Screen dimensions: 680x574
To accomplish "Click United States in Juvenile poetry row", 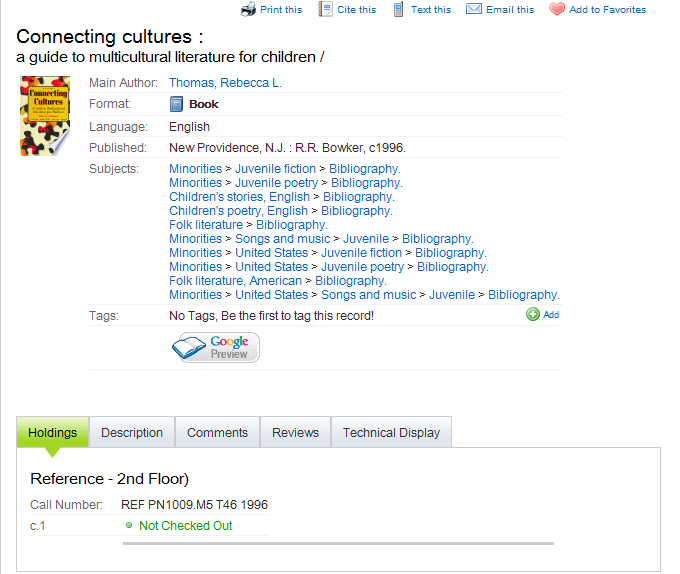I will [271, 267].
